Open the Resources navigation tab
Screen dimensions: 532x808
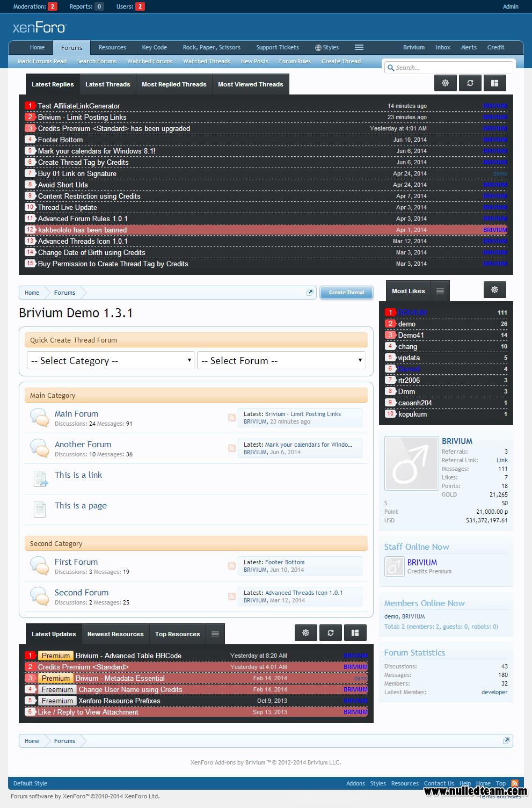pyautogui.click(x=112, y=47)
